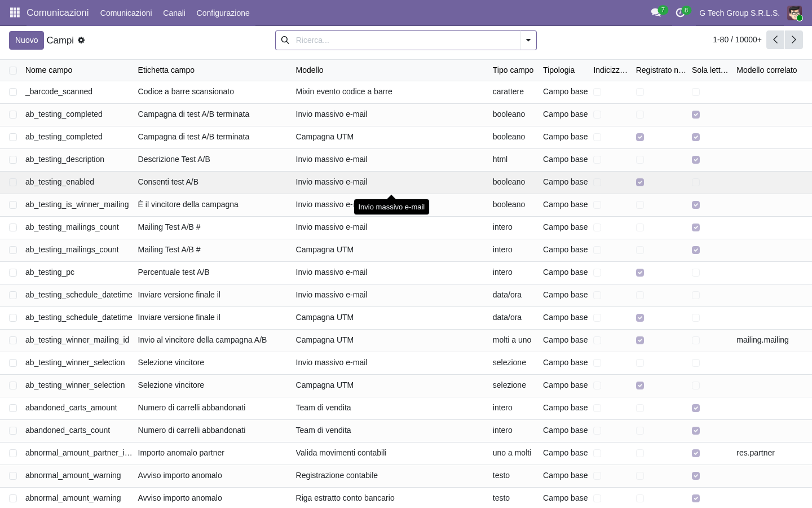Open the conversations chat bubble icon
Image resolution: width=812 pixels, height=508 pixels.
pos(656,12)
